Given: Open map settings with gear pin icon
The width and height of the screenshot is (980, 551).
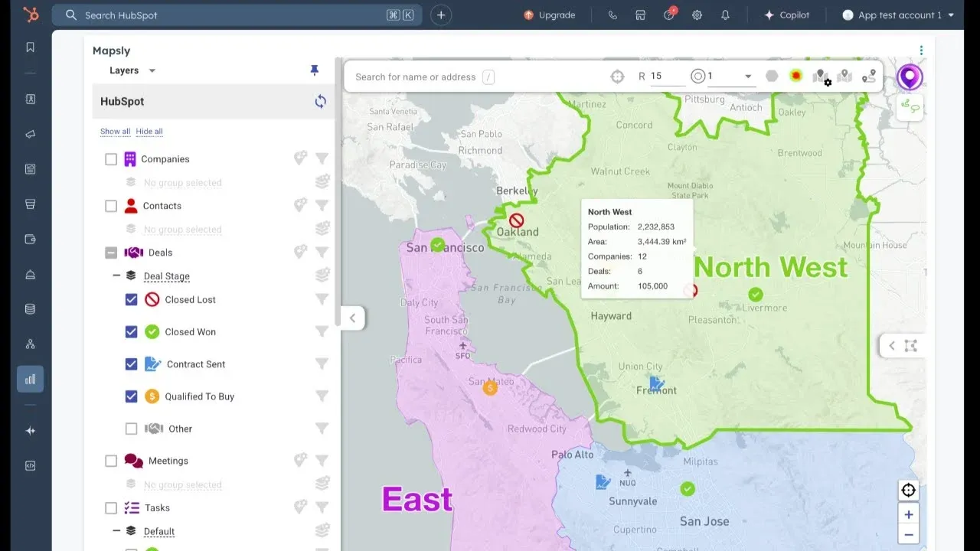Looking at the screenshot, I should point(821,77).
